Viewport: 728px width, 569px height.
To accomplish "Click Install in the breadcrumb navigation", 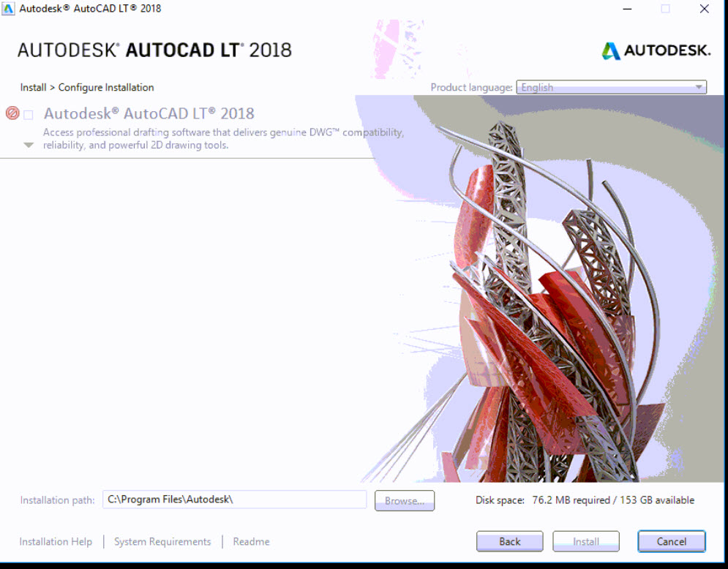I will tap(33, 87).
